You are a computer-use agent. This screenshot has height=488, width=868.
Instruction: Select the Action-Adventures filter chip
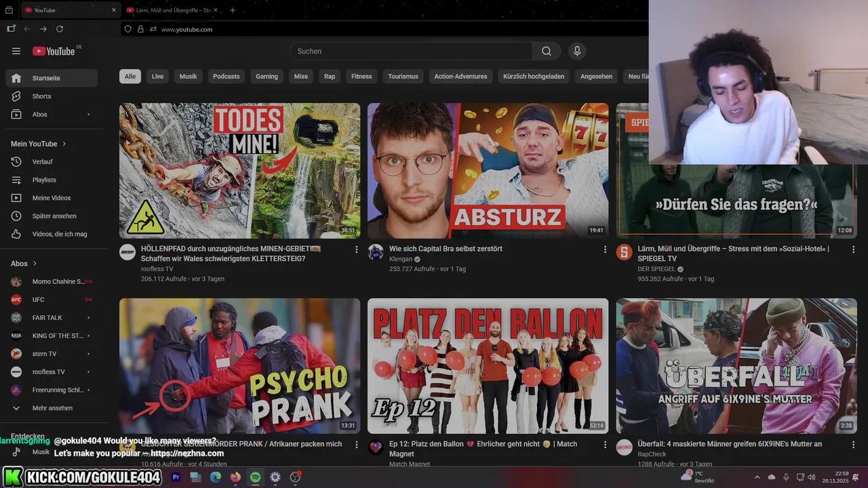(x=460, y=77)
